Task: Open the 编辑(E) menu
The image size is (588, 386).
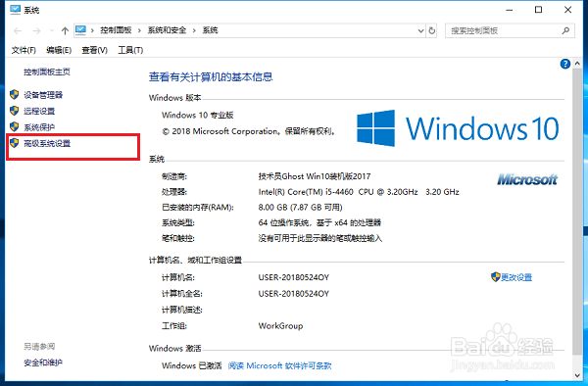Action: click(59, 50)
